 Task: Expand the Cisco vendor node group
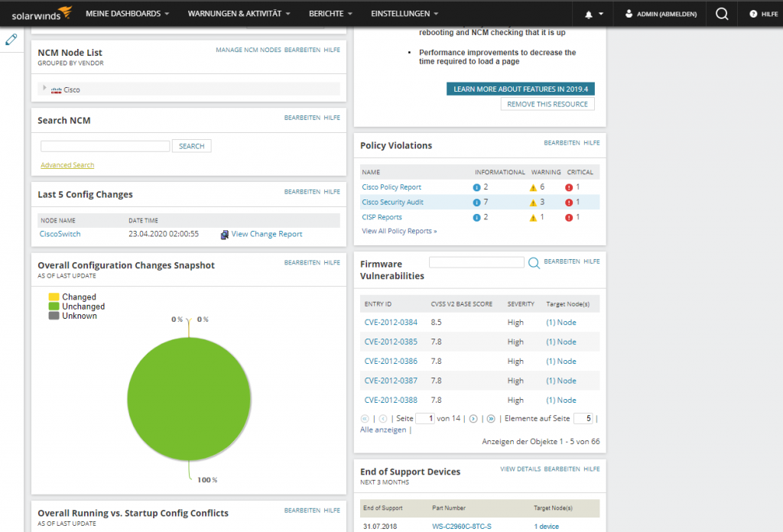(45, 89)
